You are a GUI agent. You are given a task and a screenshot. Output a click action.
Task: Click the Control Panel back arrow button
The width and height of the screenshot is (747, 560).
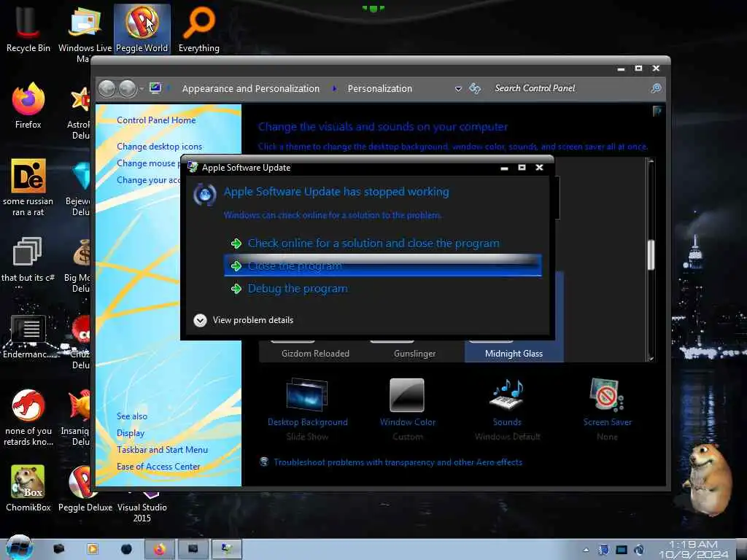[107, 88]
